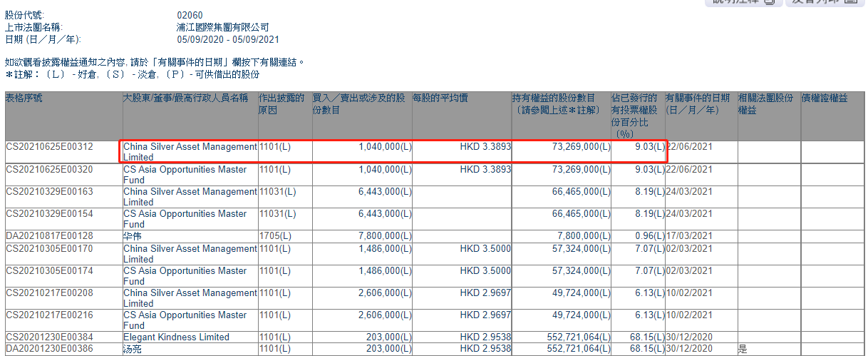The width and height of the screenshot is (868, 356).
Task: Click reason code 1705(L) in 华伟 row
Action: click(x=275, y=236)
